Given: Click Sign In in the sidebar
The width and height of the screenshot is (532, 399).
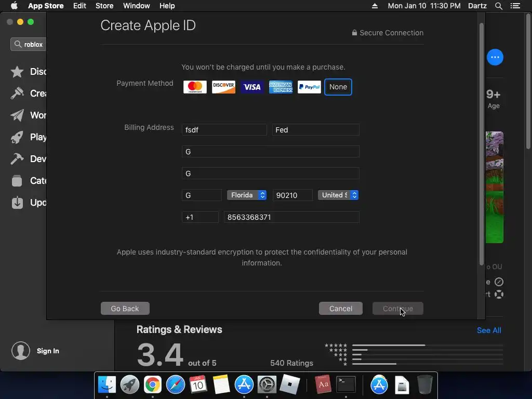Looking at the screenshot, I should tap(48, 351).
